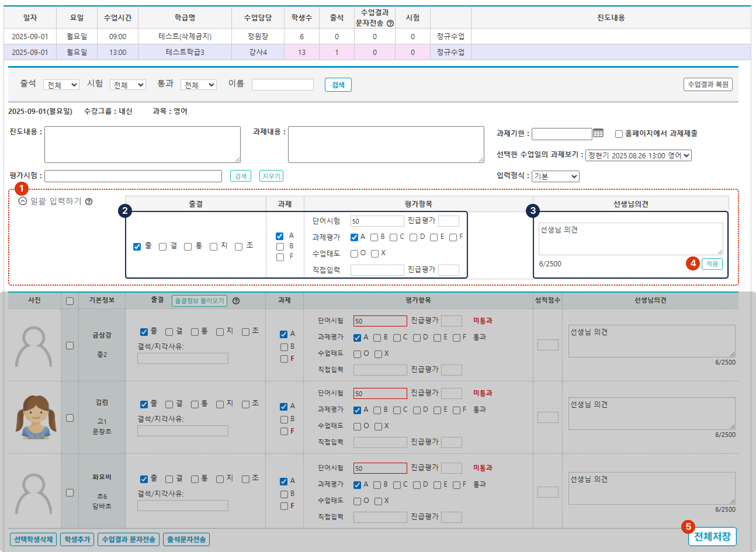756x552 pixels.
Task: Open the 입력형식 dropdown set to 기본
Action: click(555, 176)
